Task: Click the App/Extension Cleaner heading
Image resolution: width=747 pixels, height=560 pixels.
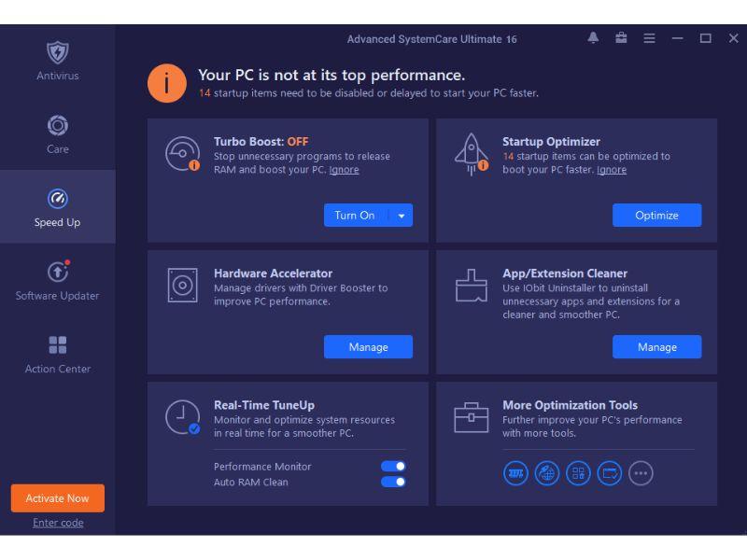Action: (565, 273)
